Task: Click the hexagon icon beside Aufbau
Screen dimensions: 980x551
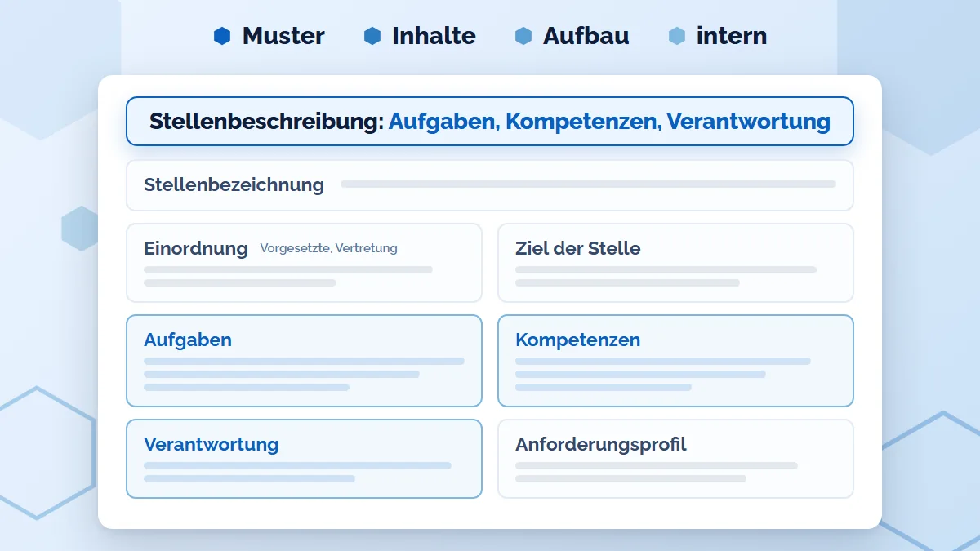Action: [523, 36]
